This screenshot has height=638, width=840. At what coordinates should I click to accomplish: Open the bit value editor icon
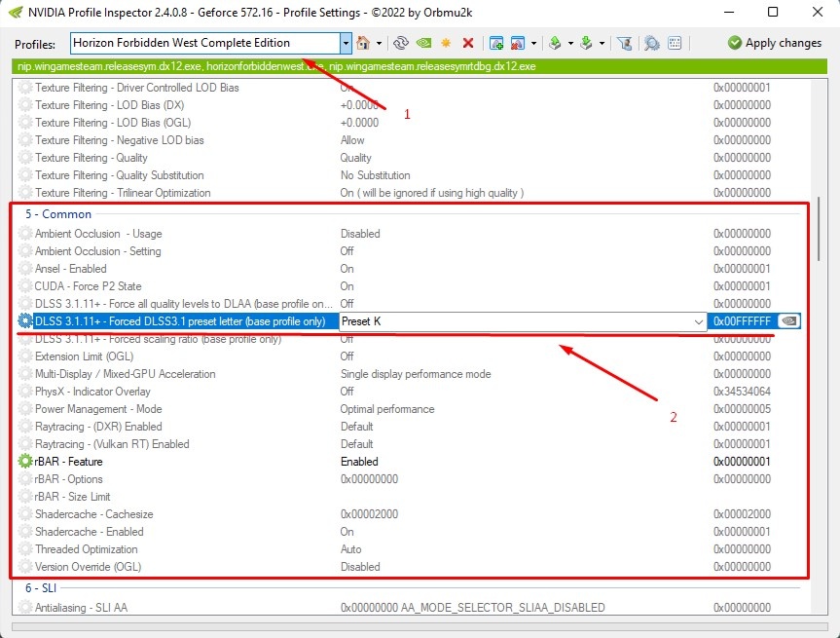point(675,43)
